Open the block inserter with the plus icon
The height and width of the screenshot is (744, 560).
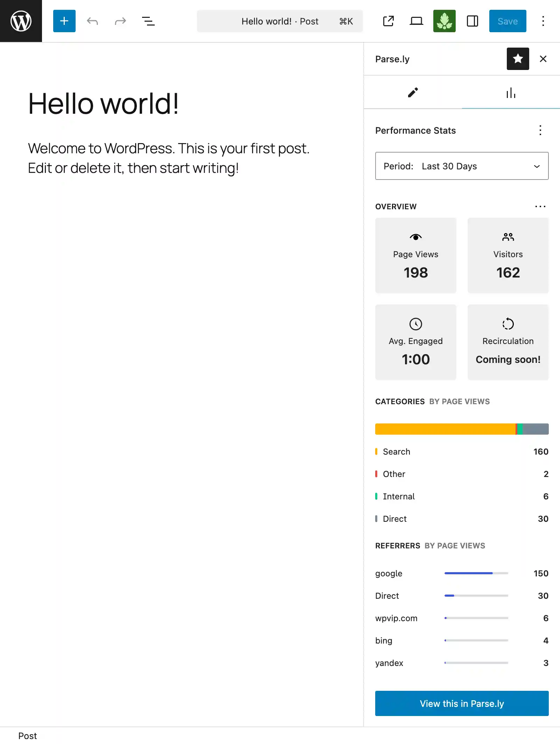click(x=64, y=21)
